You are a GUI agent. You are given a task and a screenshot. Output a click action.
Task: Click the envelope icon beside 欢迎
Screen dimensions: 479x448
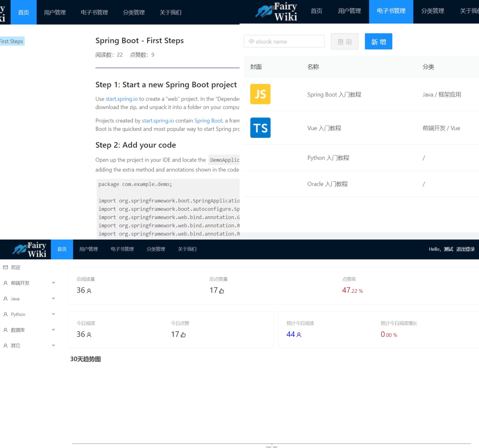[x=5, y=267]
